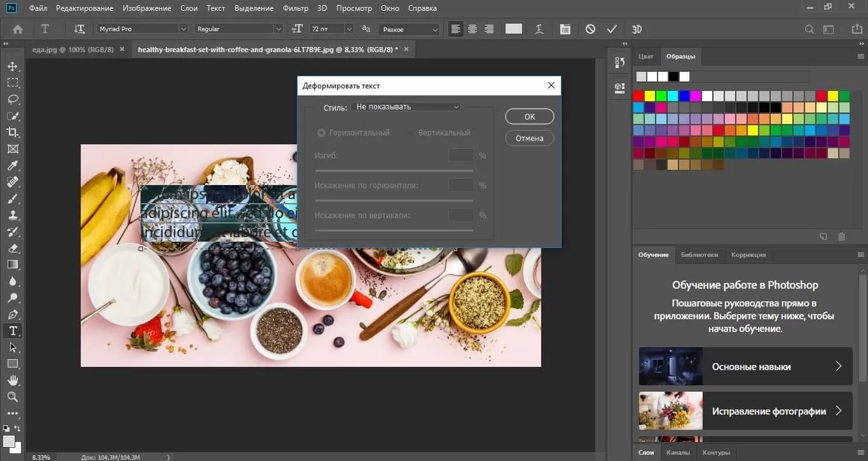This screenshot has width=868, height=461.
Task: Commit text edits with the checkmark icon
Action: 612,29
